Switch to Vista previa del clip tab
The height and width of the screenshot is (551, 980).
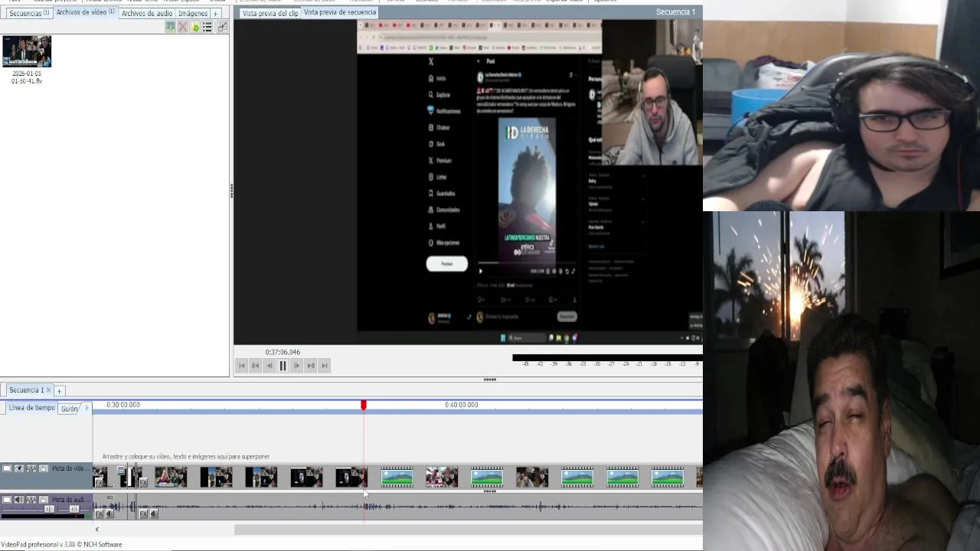270,13
